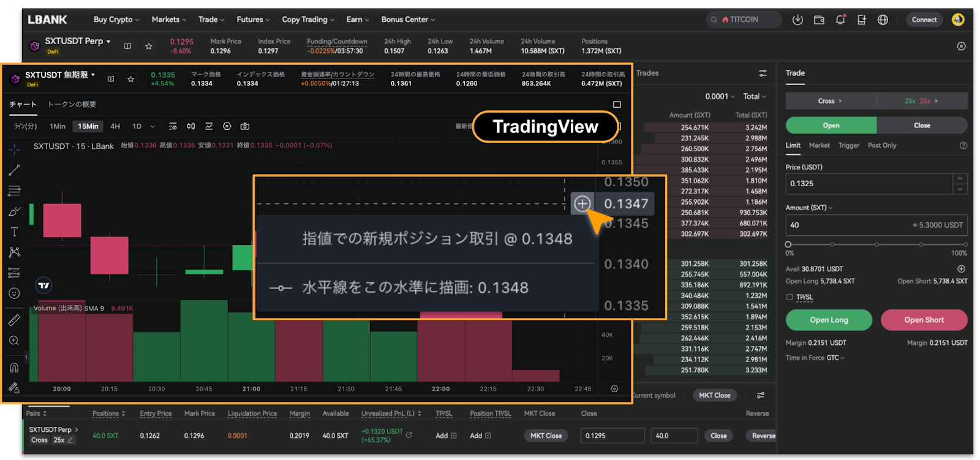980x460 pixels.
Task: Open the Total display dropdown in order book
Action: pos(755,97)
